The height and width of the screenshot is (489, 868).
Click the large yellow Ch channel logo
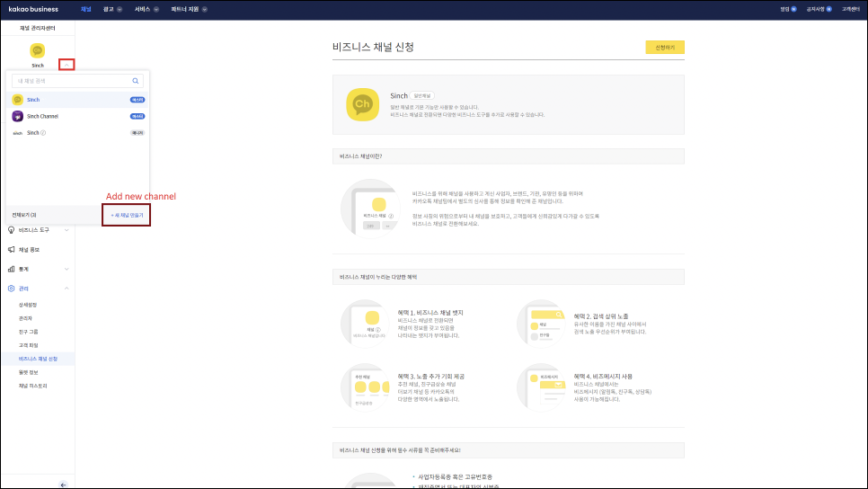363,104
